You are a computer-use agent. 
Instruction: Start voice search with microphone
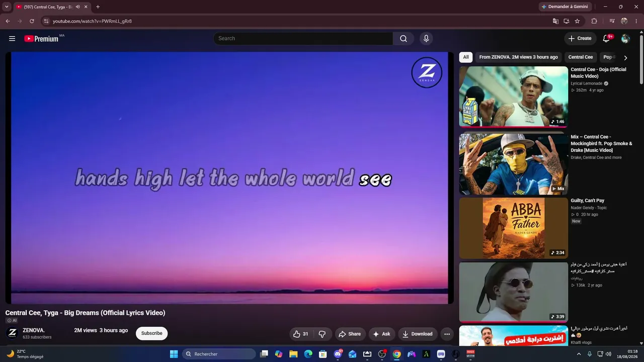point(427,39)
